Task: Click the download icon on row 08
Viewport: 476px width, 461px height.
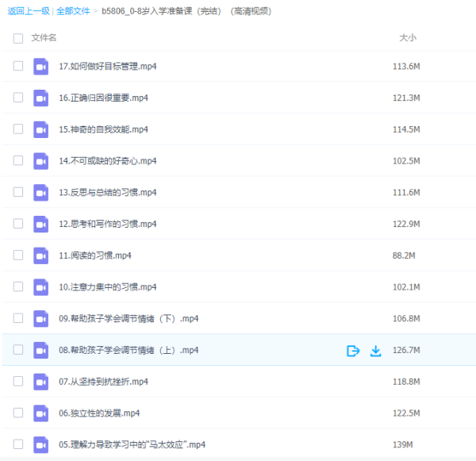Action: pos(376,351)
